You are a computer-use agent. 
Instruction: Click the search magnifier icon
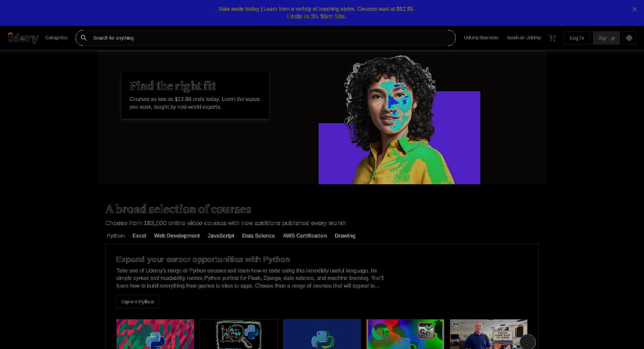coord(84,38)
